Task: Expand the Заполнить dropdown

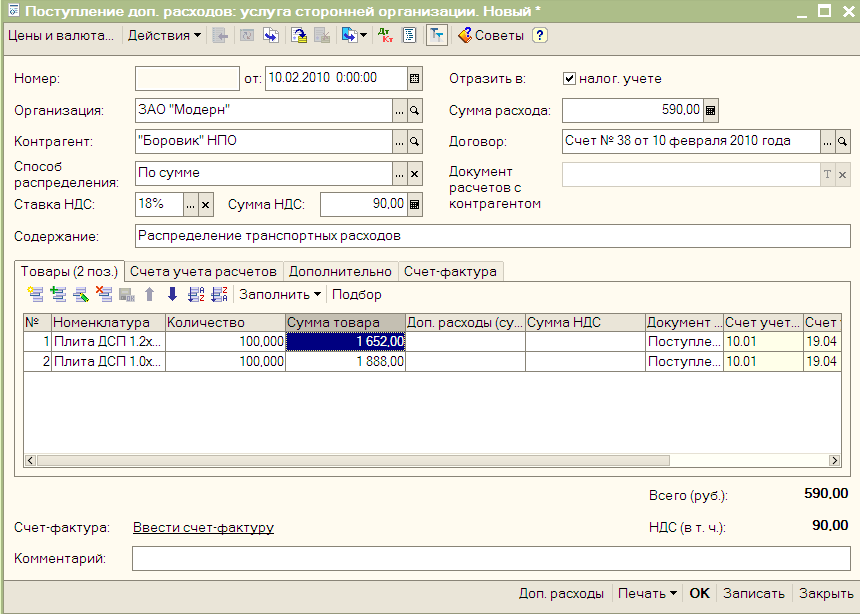Action: pyautogui.click(x=280, y=295)
